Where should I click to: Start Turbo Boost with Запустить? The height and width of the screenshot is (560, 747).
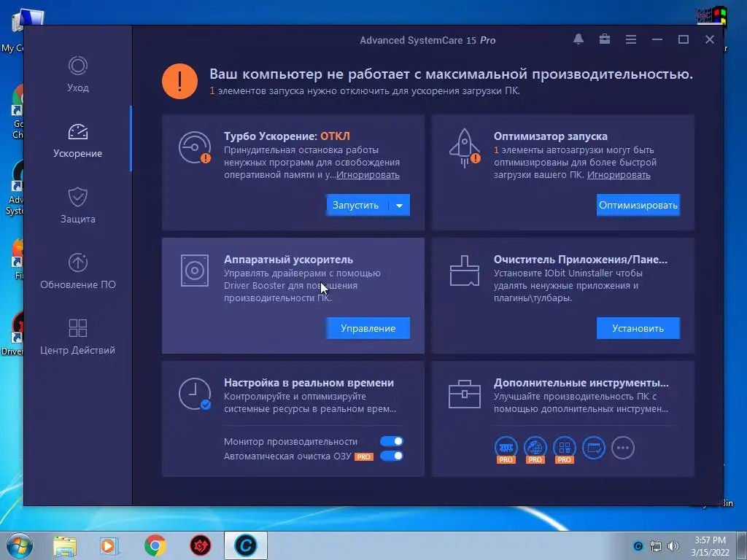(356, 205)
